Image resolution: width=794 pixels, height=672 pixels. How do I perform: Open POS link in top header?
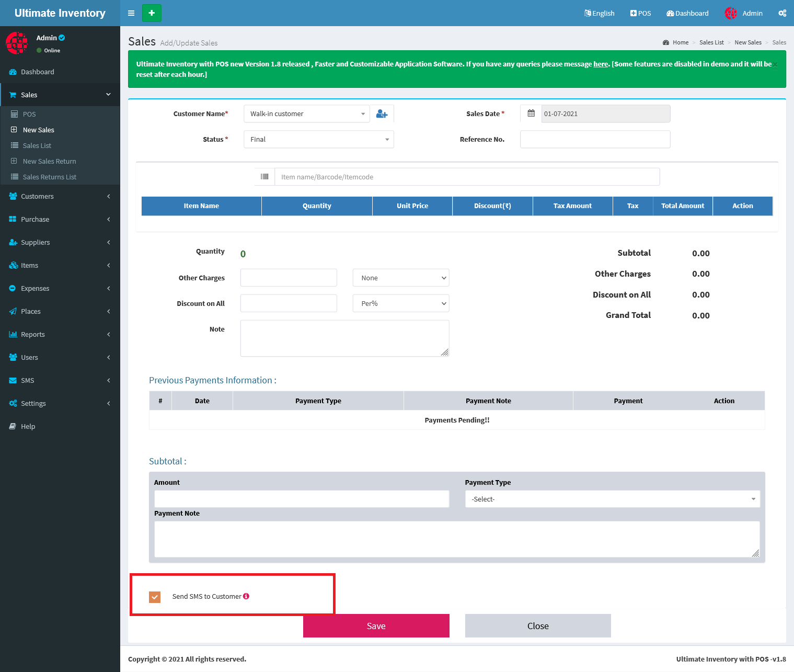point(640,13)
